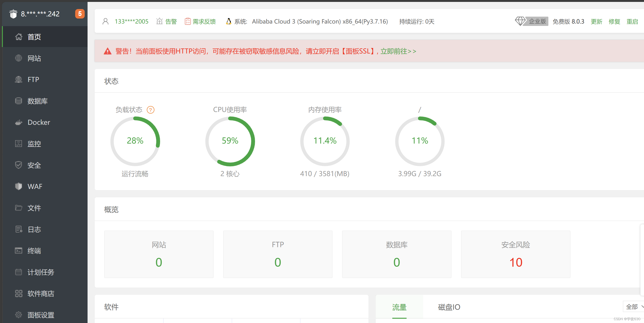Click the database icon in sidebar
Screen dimensions: 644x323
(19, 101)
